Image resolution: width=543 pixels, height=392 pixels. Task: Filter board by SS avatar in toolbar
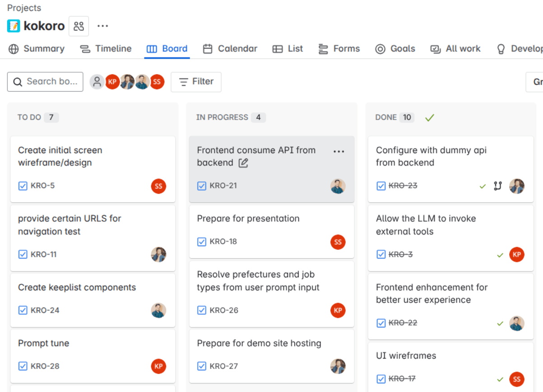tap(157, 82)
